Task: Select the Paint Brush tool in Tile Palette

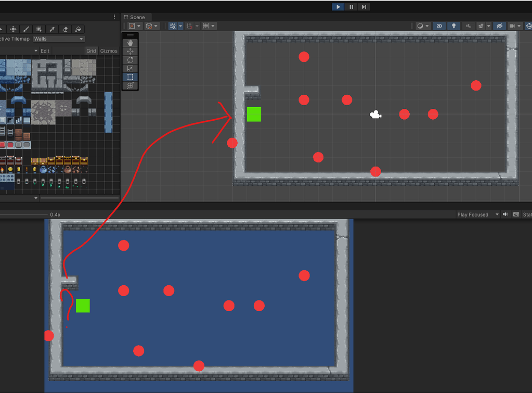Action: (26, 29)
